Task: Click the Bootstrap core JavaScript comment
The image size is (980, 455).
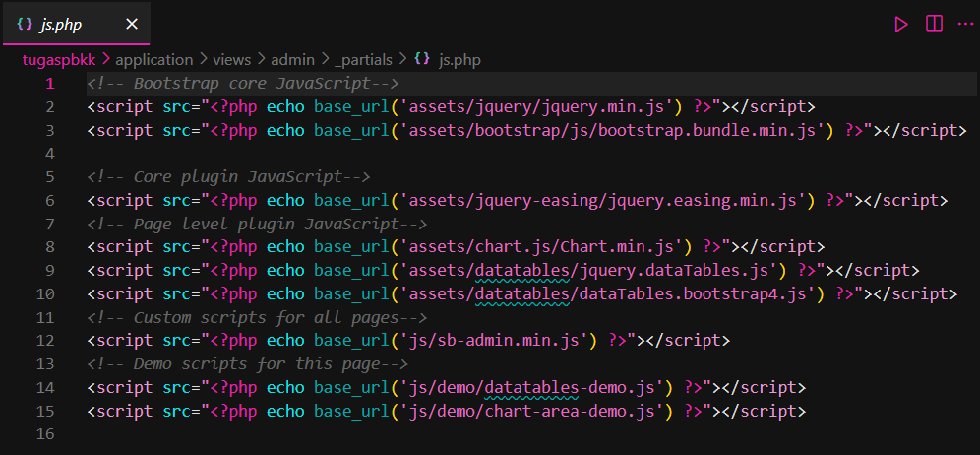Action: [x=243, y=84]
